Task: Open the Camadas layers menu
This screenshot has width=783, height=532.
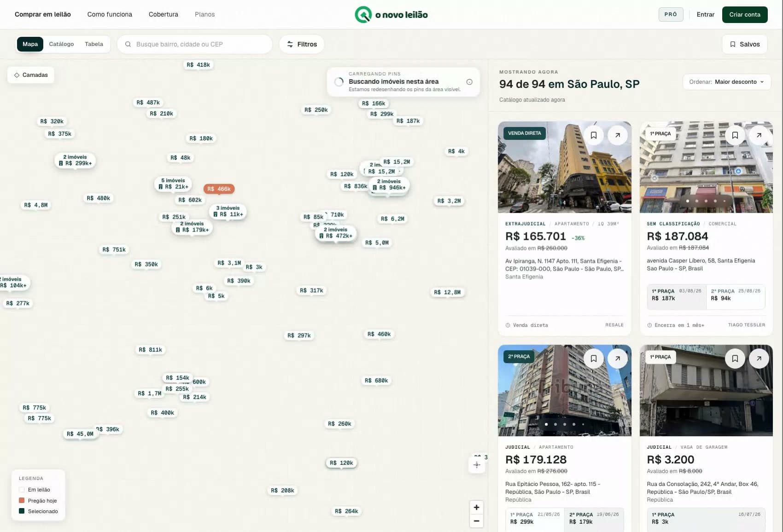Action: [31, 75]
